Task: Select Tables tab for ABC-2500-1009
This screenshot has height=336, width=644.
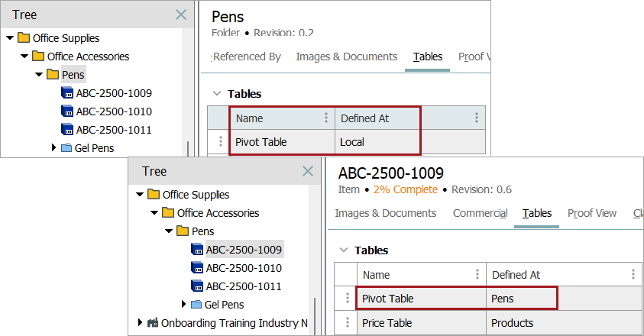Action: (537, 213)
